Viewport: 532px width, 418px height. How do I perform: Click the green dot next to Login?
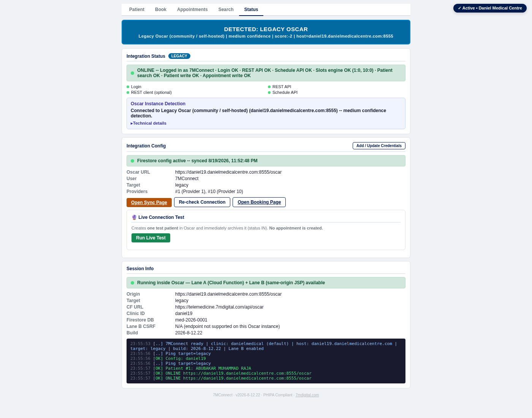pos(128,87)
